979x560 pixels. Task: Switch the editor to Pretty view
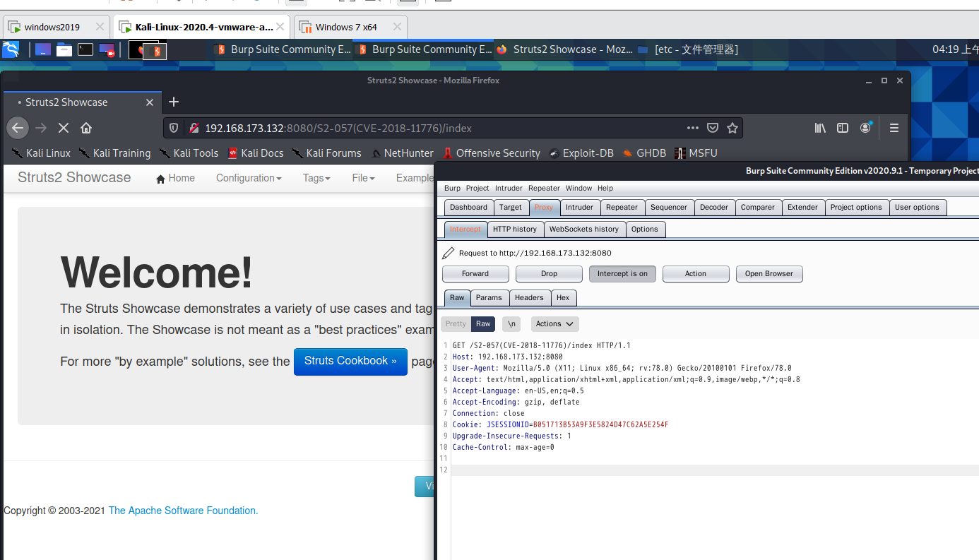(x=456, y=324)
